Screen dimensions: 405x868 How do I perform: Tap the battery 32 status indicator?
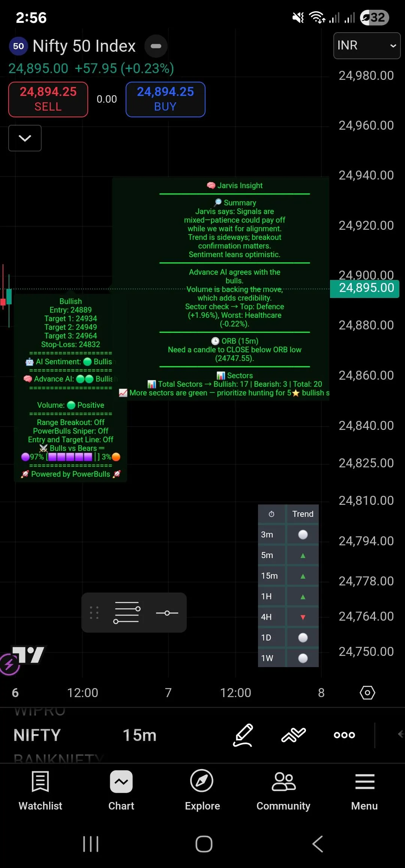(374, 17)
